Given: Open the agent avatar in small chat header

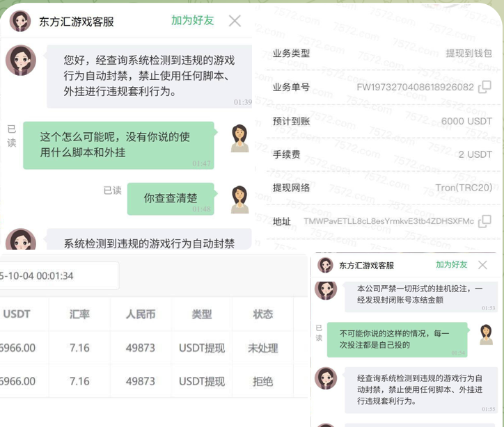Looking at the screenshot, I should [x=325, y=265].
